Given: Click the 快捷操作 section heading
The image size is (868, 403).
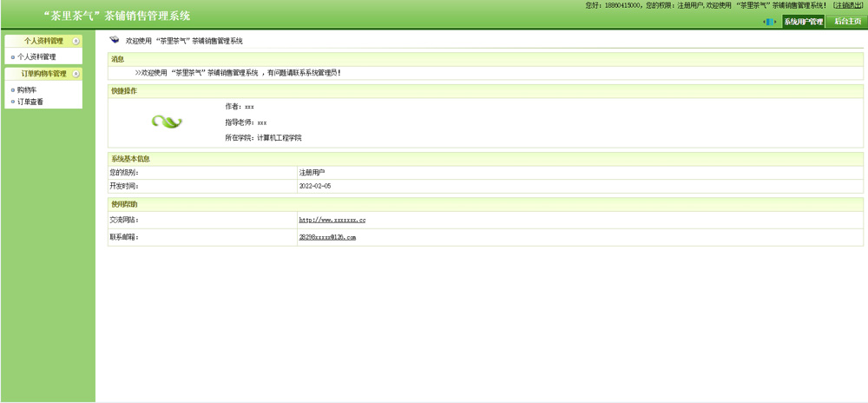Looking at the screenshot, I should click(124, 91).
